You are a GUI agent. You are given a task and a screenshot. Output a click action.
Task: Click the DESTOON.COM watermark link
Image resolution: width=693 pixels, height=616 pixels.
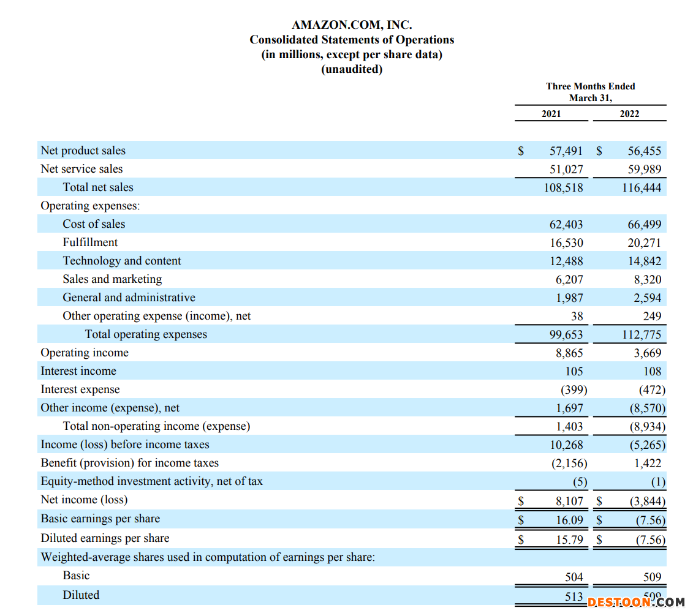click(x=635, y=603)
